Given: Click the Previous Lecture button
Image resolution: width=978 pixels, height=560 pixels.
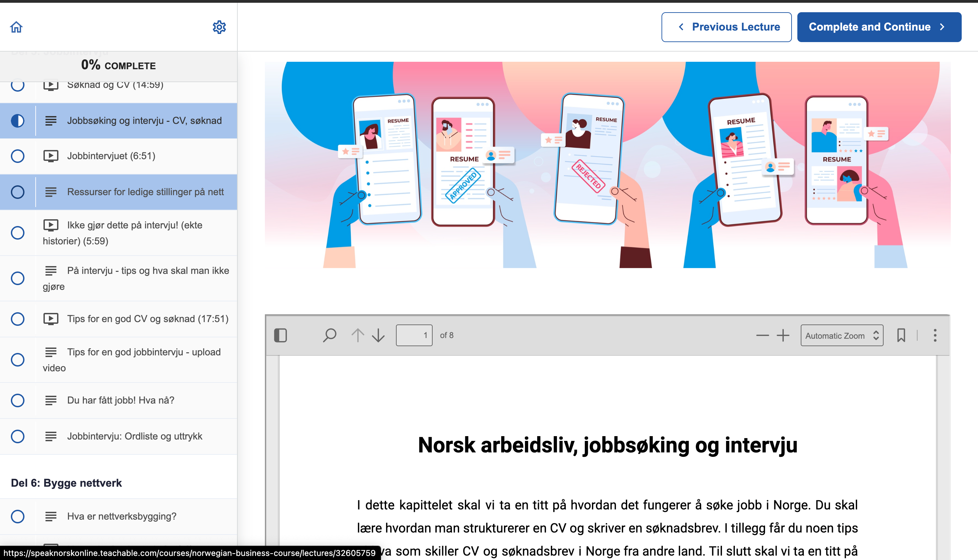Looking at the screenshot, I should tap(726, 27).
